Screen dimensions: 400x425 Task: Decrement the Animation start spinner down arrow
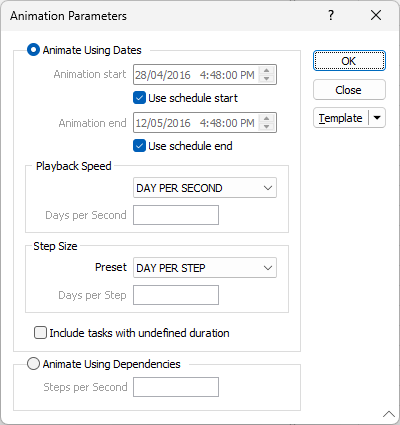(266, 78)
